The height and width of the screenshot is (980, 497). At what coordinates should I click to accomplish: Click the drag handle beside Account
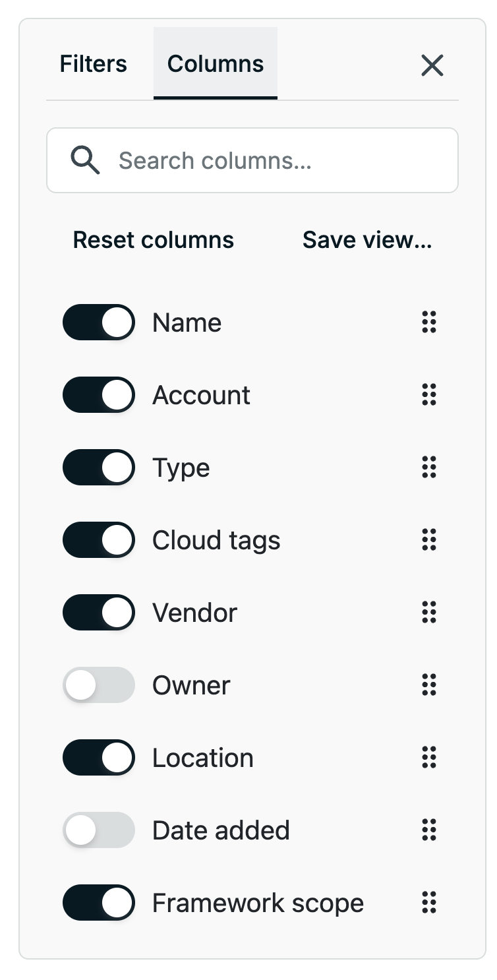tap(429, 395)
